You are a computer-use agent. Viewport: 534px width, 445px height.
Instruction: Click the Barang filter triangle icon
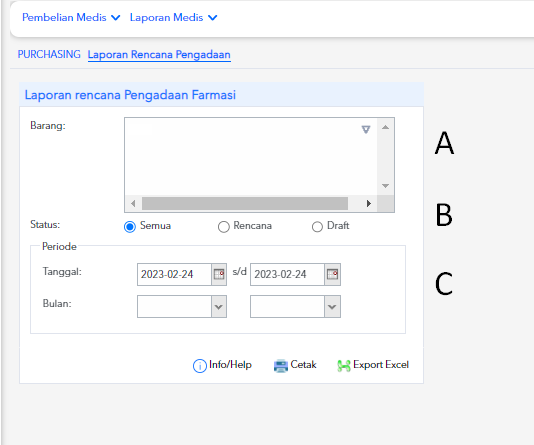coord(366,129)
